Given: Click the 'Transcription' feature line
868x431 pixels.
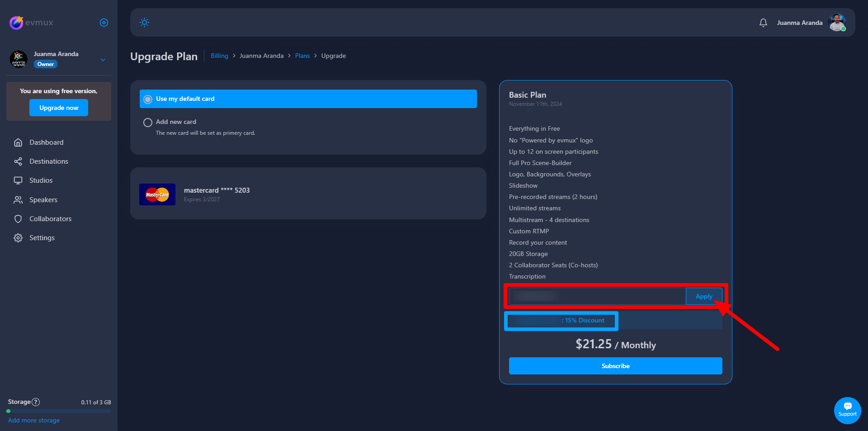Looking at the screenshot, I should coord(527,277).
